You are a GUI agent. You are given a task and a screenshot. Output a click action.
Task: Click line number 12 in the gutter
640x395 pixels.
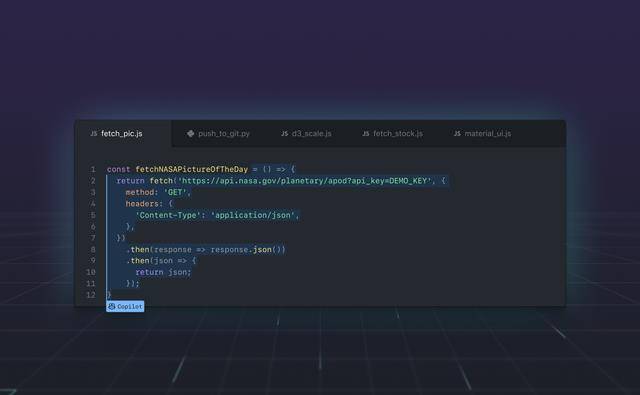[91, 295]
